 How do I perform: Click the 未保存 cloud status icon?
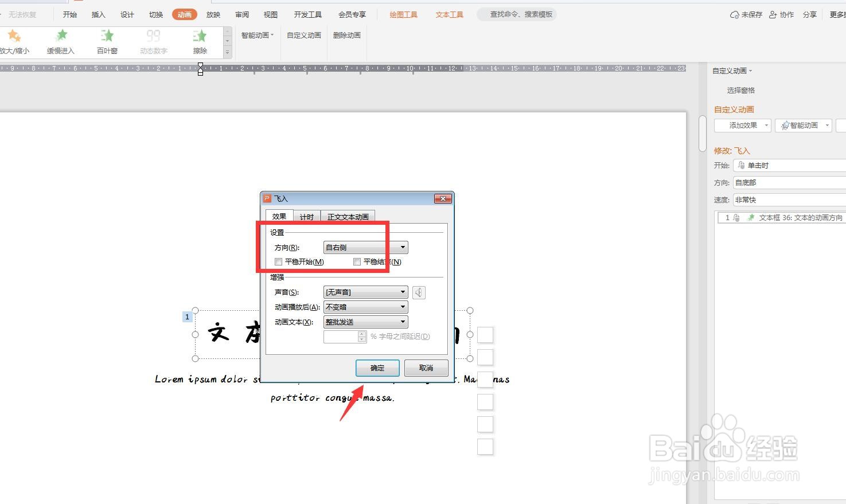tap(746, 14)
